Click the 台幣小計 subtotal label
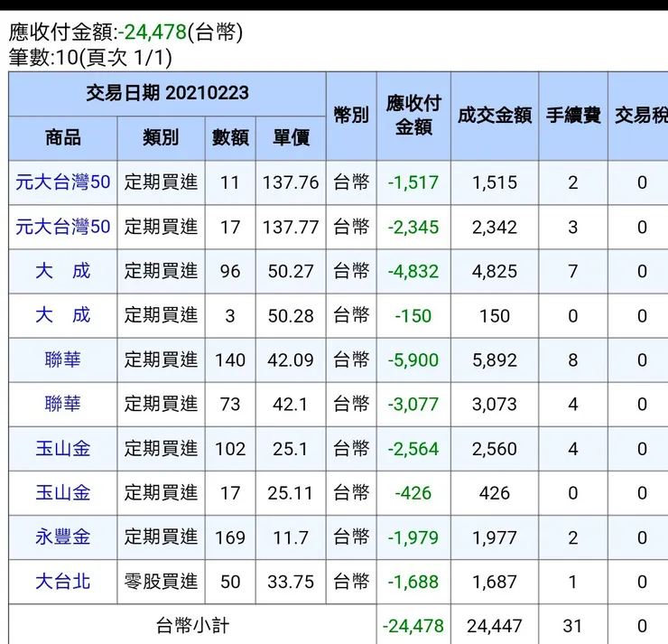 [192, 626]
